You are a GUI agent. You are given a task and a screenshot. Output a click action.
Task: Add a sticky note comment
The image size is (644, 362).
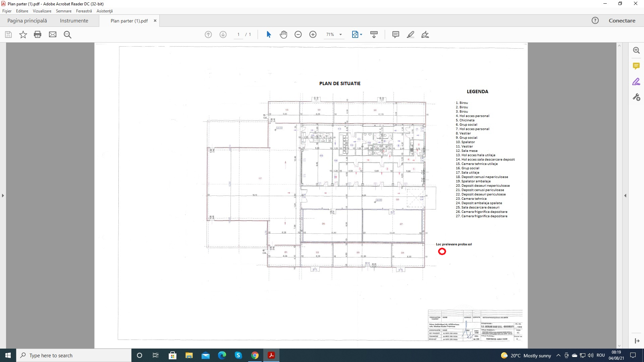(x=396, y=35)
